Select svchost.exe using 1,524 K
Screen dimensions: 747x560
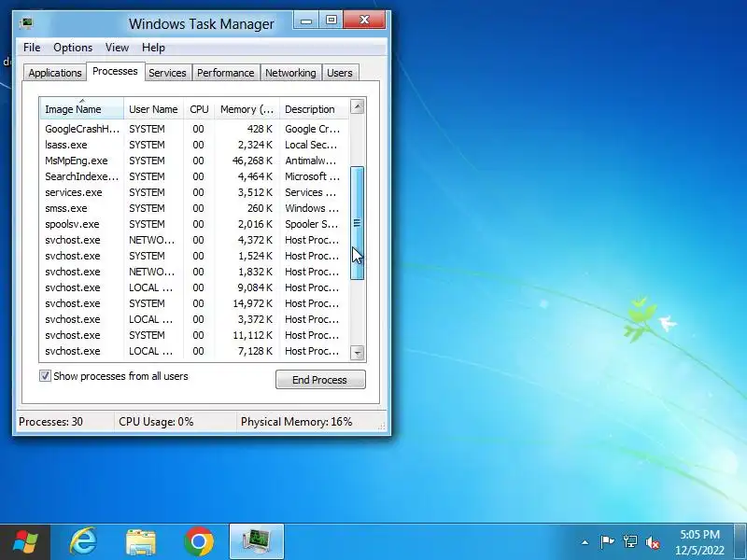pyautogui.click(x=195, y=256)
